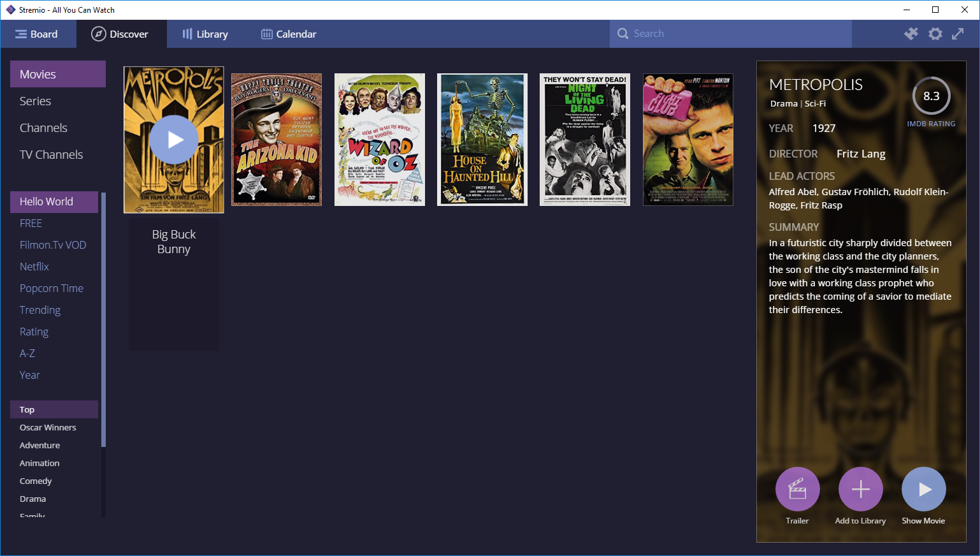The height and width of the screenshot is (556, 980).
Task: Click the Search input field
Action: tap(730, 34)
